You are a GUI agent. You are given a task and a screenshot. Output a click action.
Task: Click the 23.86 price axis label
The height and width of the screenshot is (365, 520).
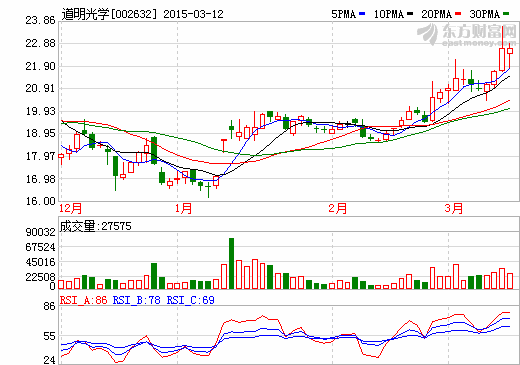point(40,20)
